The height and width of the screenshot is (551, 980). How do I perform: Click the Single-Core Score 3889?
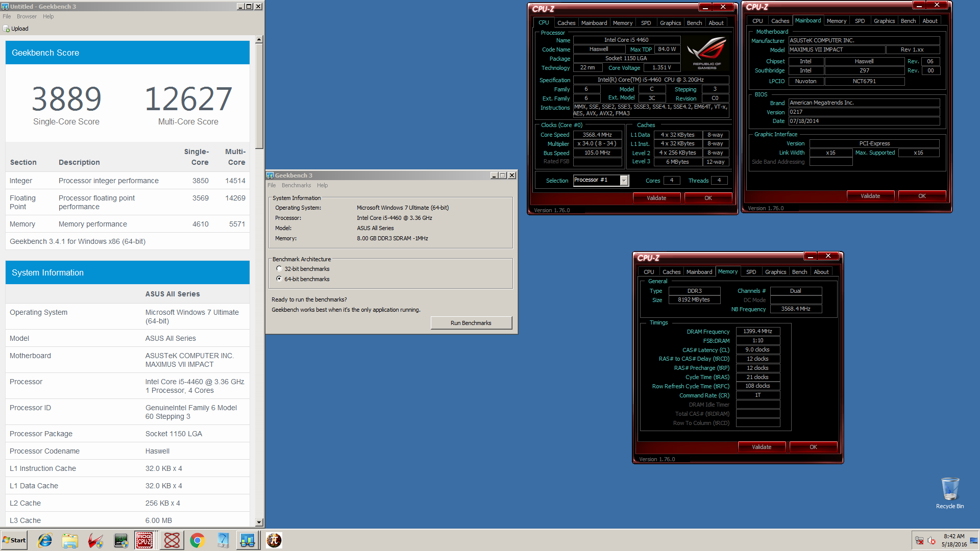click(x=66, y=99)
